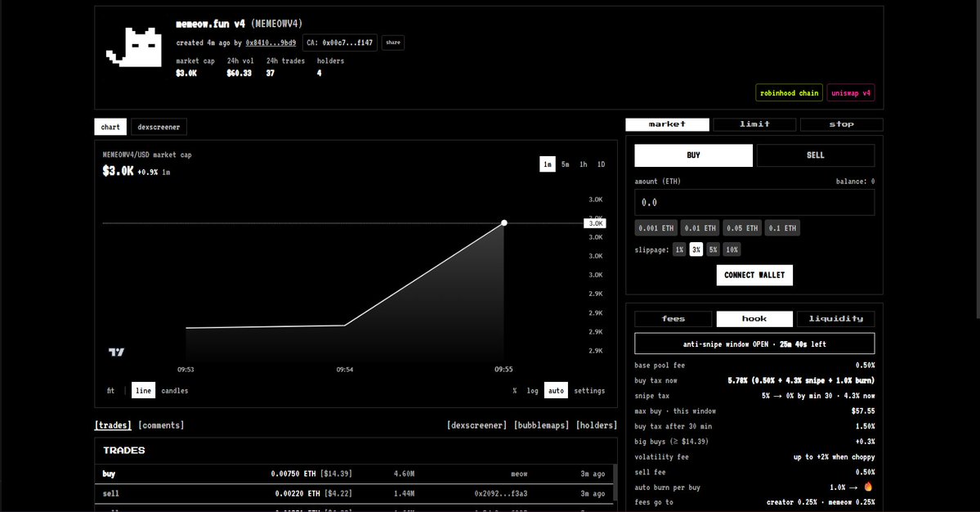
Task: Click the chart fit button
Action: pyautogui.click(x=110, y=391)
